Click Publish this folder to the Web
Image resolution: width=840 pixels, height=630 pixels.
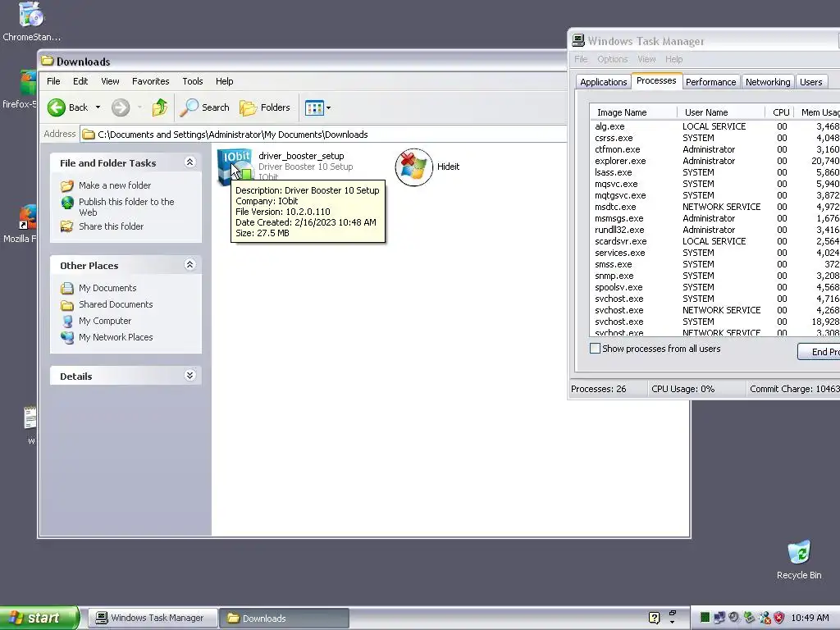point(126,207)
